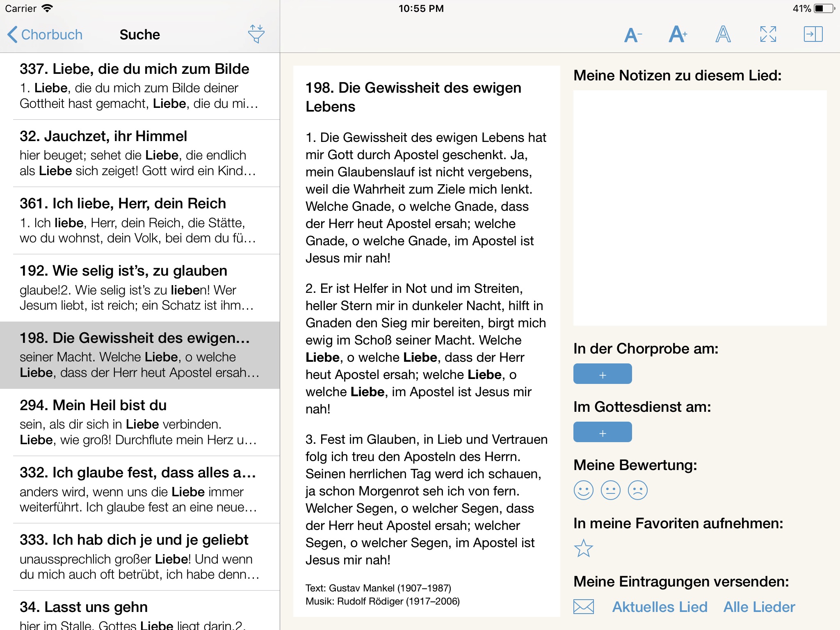Tap the Wi-Fi icon in status bar
This screenshot has width=840, height=630.
point(48,8)
